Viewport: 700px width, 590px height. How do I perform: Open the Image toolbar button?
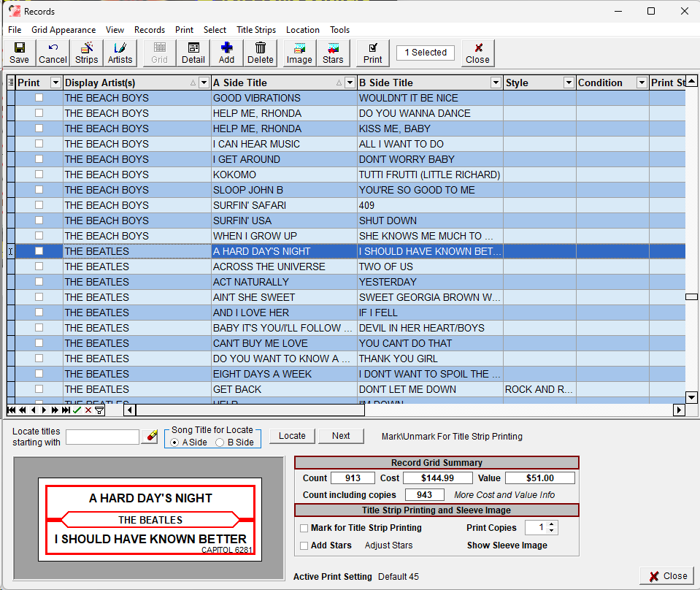[x=299, y=53]
